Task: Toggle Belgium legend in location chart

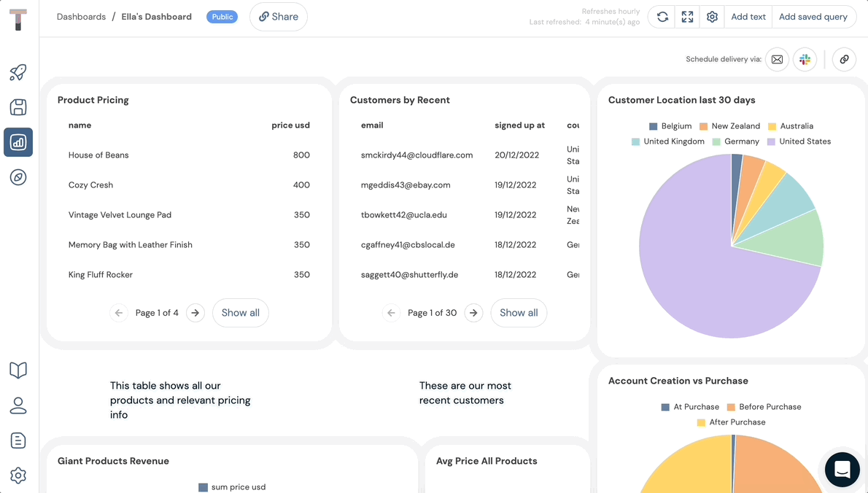Action: [670, 126]
